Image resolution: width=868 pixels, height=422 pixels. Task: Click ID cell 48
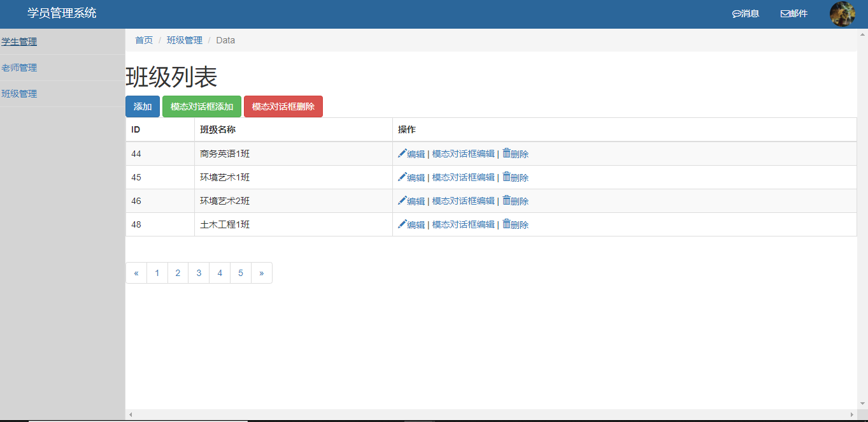point(160,224)
